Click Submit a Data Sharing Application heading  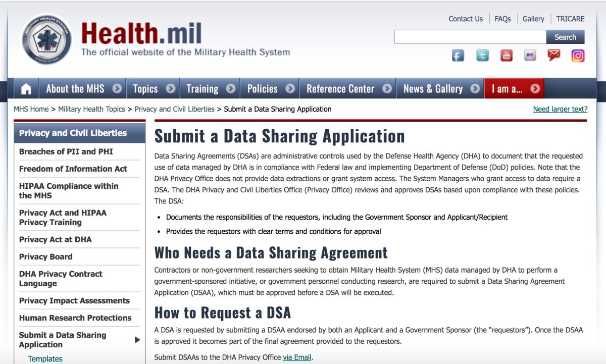[280, 136]
